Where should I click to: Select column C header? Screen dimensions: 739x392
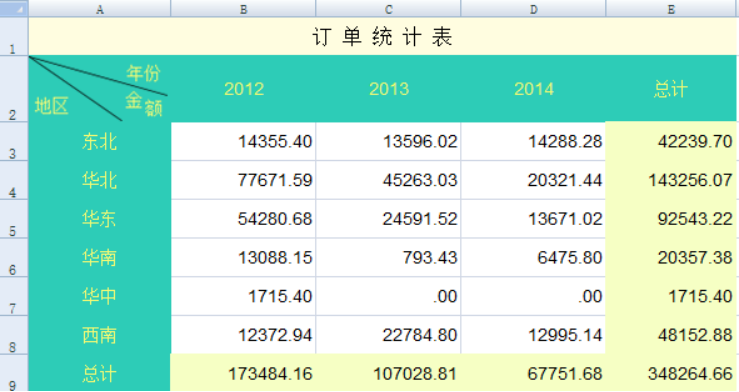click(x=388, y=8)
